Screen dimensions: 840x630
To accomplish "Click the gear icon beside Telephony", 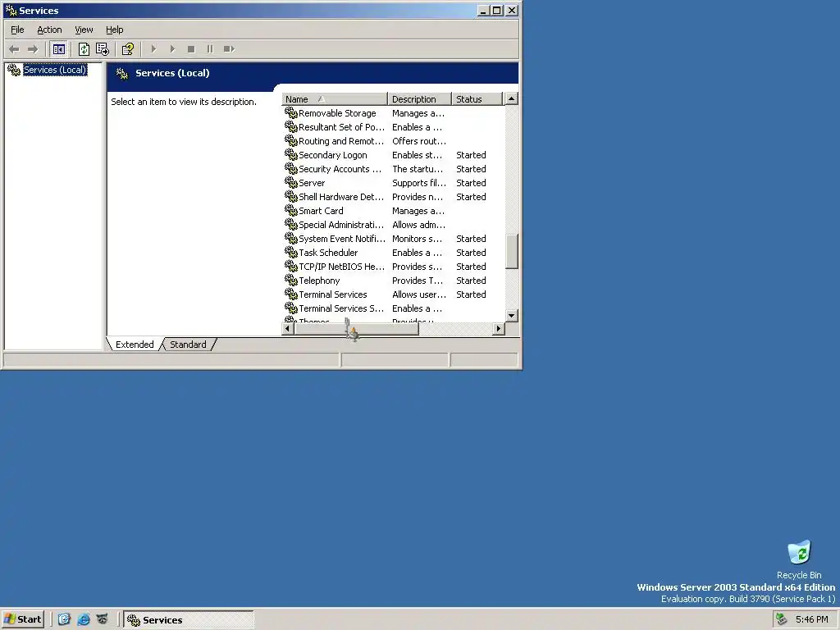I will click(291, 280).
